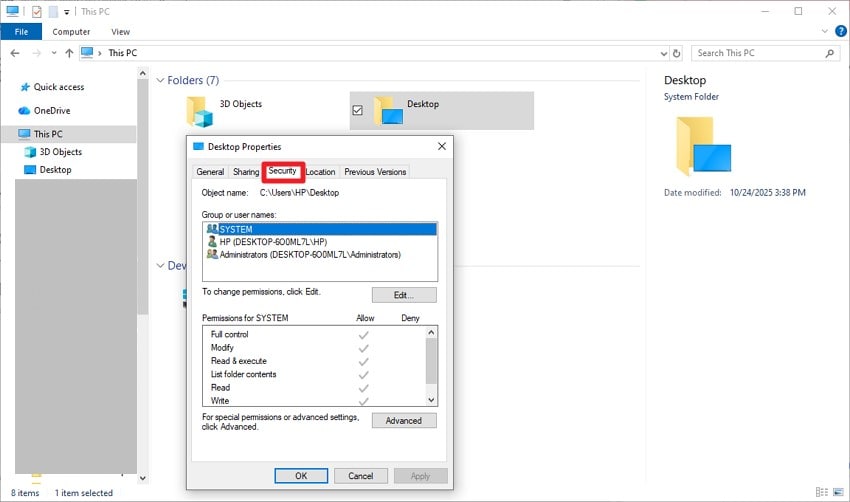This screenshot has width=850, height=502.
Task: Click the Apply button
Action: click(421, 476)
